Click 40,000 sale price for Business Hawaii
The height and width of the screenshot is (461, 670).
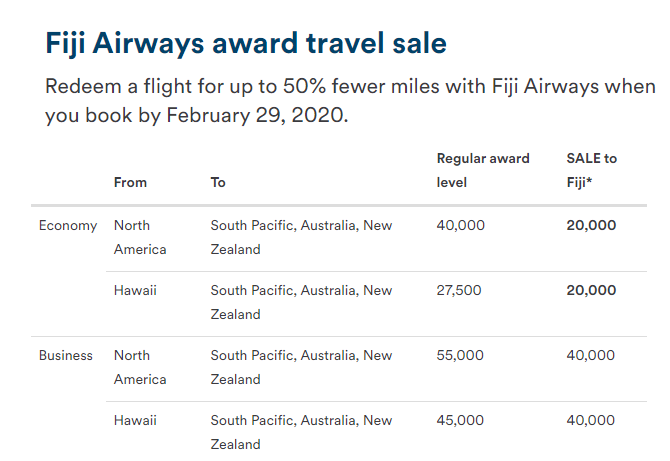pos(591,420)
